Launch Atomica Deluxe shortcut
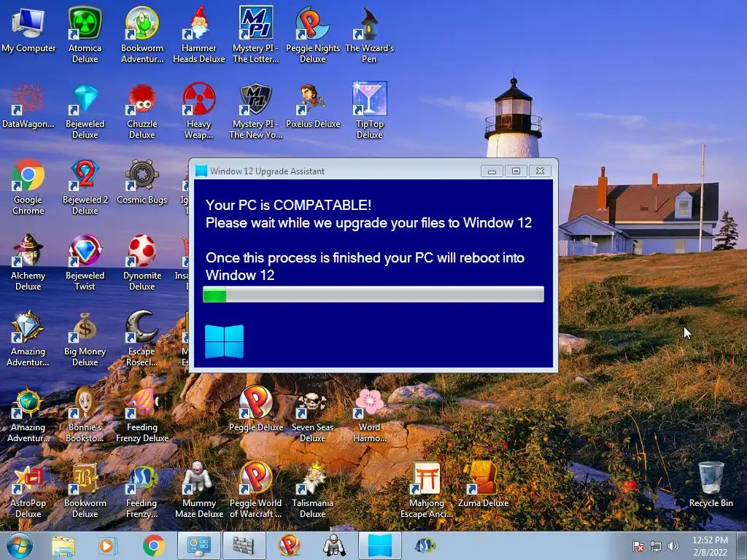 [85, 34]
